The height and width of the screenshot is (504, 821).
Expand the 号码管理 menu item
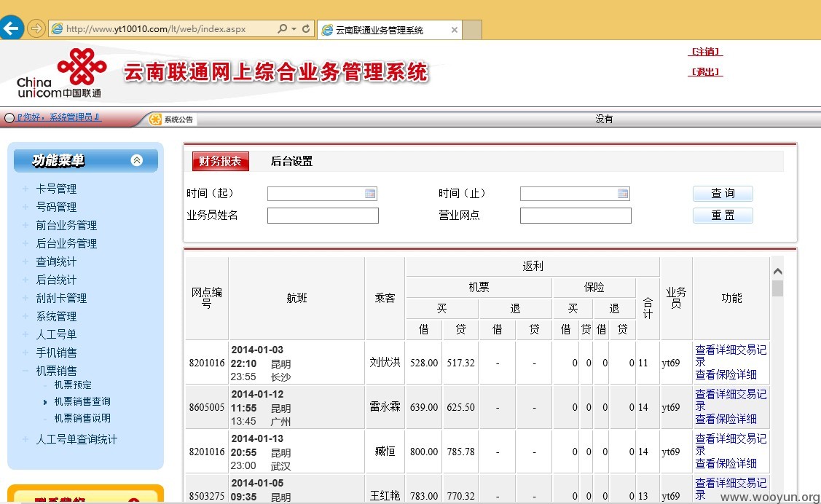click(56, 208)
